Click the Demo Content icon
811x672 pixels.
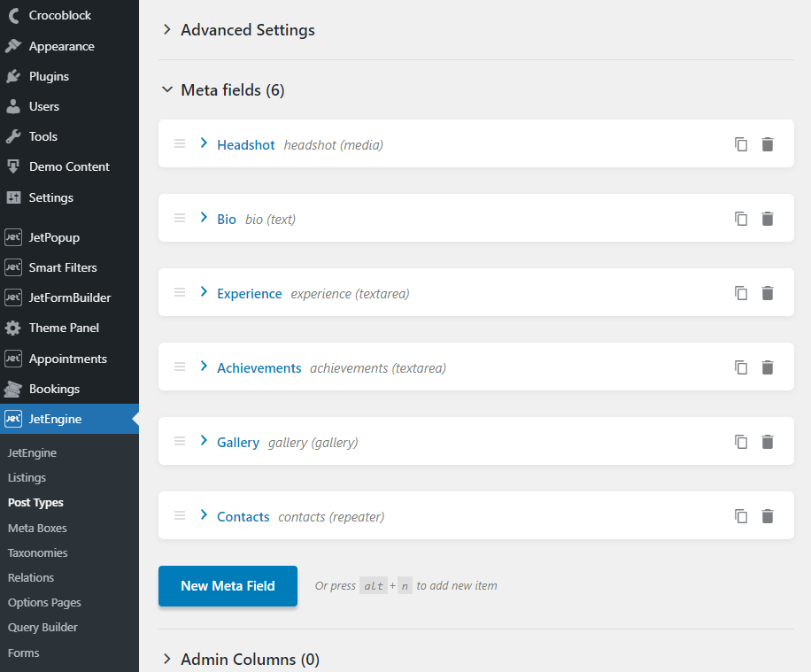tap(13, 166)
